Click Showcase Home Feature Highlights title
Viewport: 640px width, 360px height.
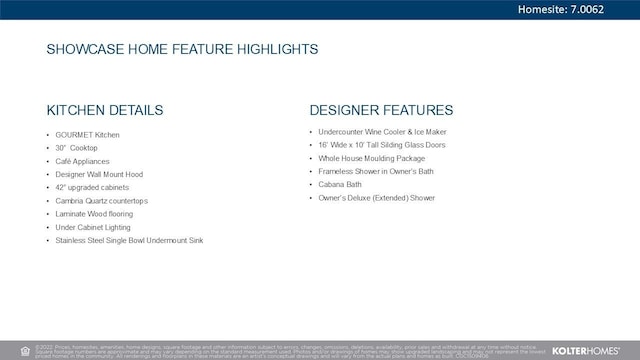click(182, 49)
